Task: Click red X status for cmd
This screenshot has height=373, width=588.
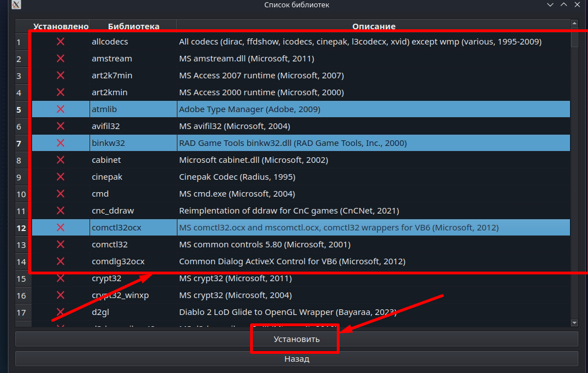Action: (60, 194)
